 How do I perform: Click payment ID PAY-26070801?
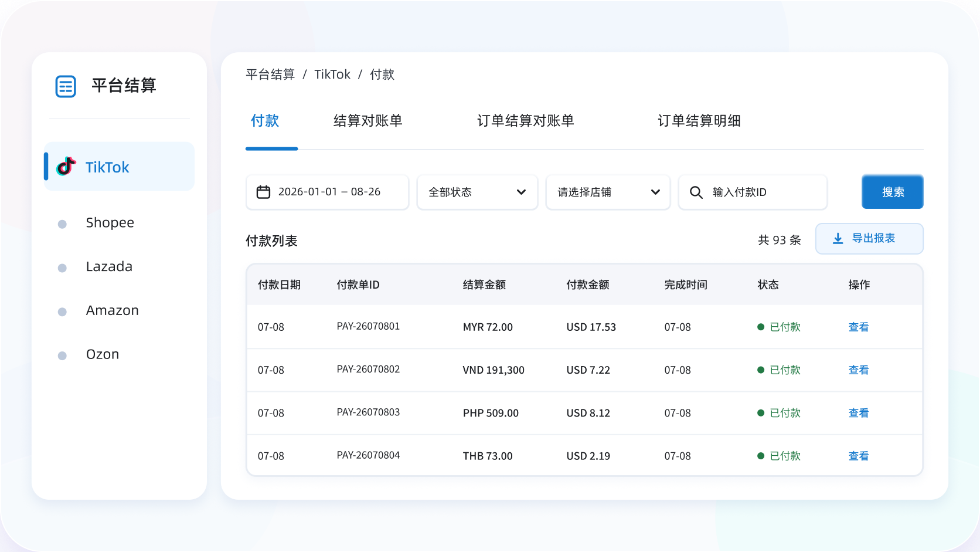(368, 326)
